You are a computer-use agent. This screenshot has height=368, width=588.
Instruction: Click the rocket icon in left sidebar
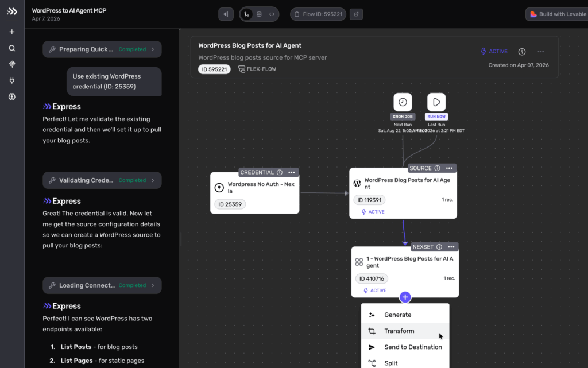click(x=12, y=64)
